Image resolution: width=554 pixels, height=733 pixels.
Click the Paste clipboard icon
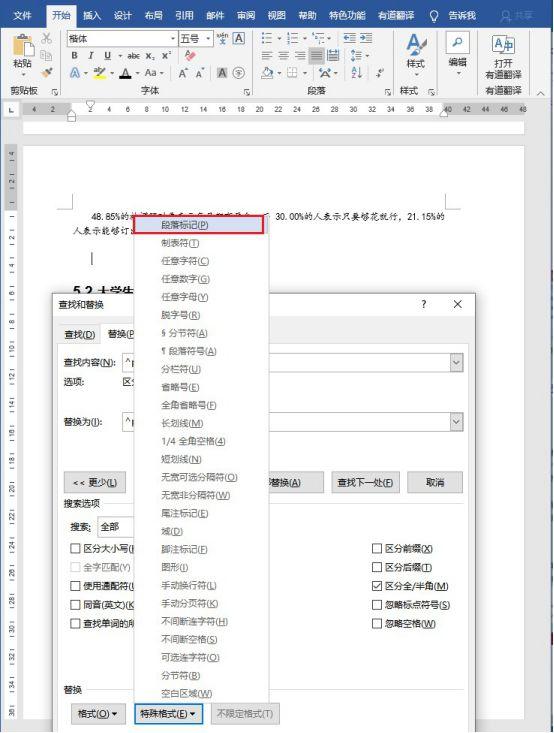[22, 45]
